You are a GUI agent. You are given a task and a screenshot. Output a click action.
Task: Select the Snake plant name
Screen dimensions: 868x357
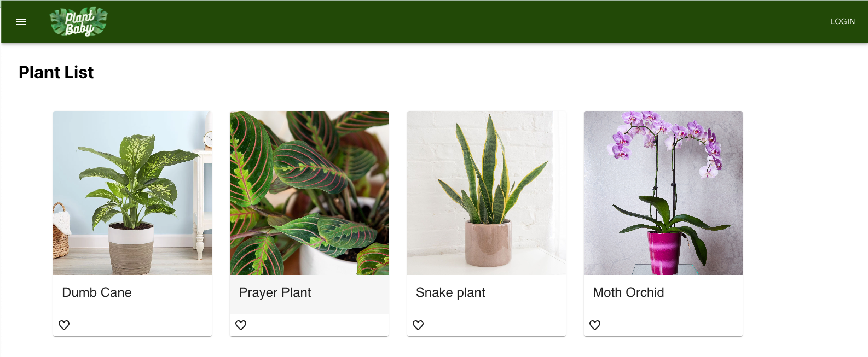tap(450, 292)
